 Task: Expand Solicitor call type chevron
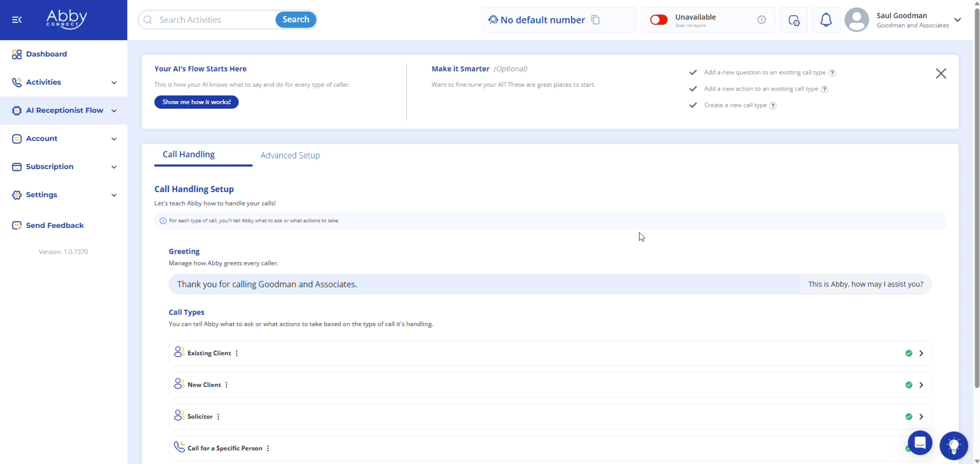pyautogui.click(x=921, y=416)
